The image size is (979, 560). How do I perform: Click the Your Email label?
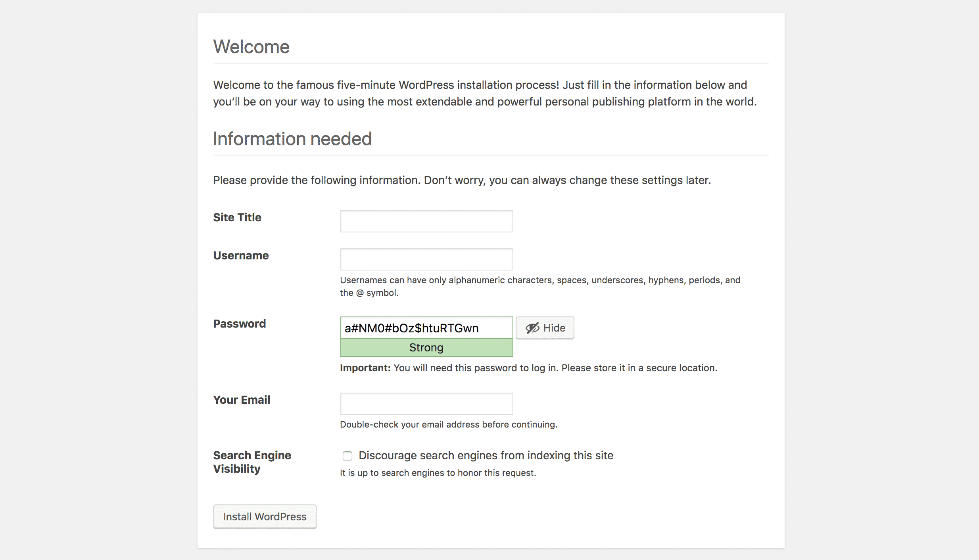tap(242, 400)
